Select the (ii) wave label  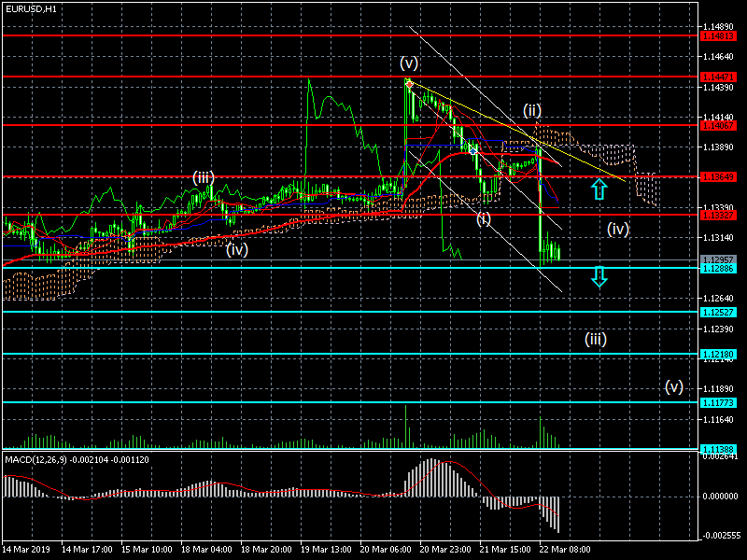(x=532, y=110)
